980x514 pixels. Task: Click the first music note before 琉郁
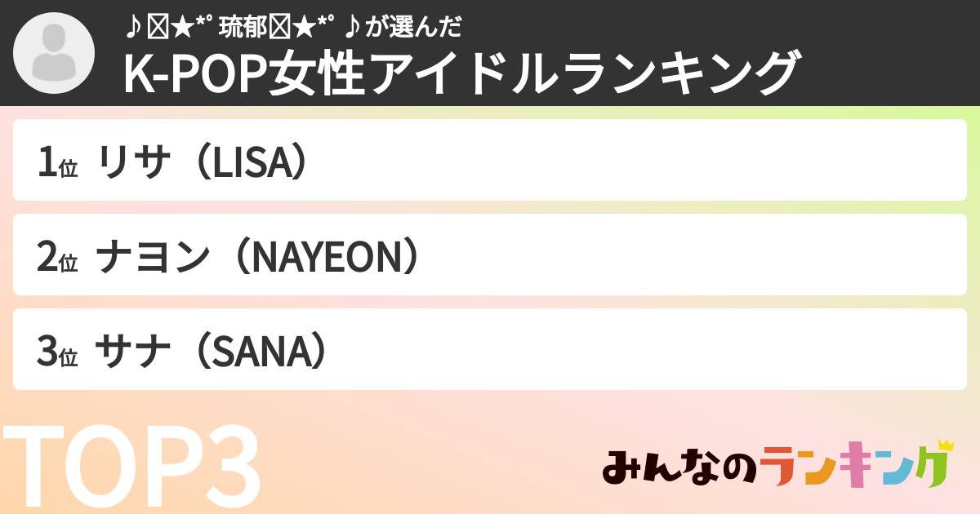[133, 28]
